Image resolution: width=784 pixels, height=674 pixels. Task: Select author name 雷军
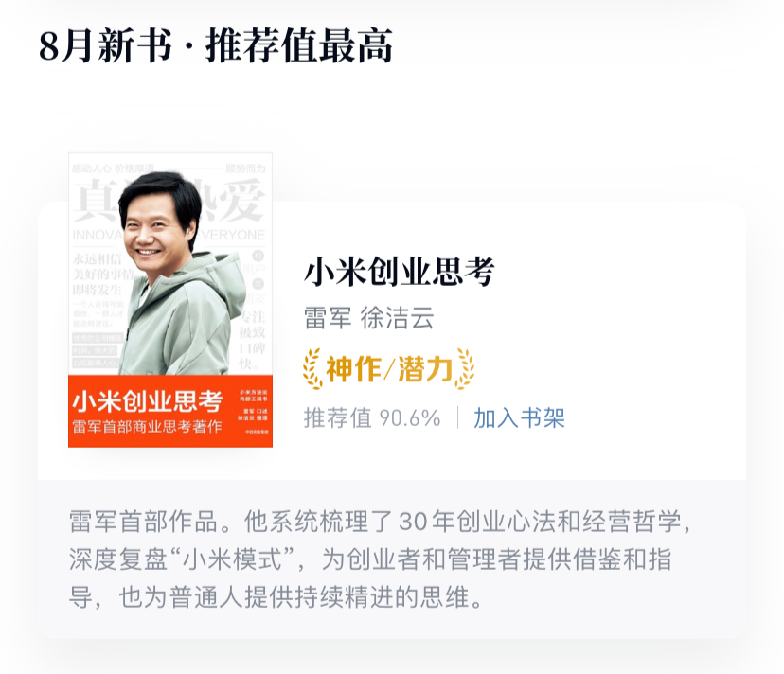328,318
